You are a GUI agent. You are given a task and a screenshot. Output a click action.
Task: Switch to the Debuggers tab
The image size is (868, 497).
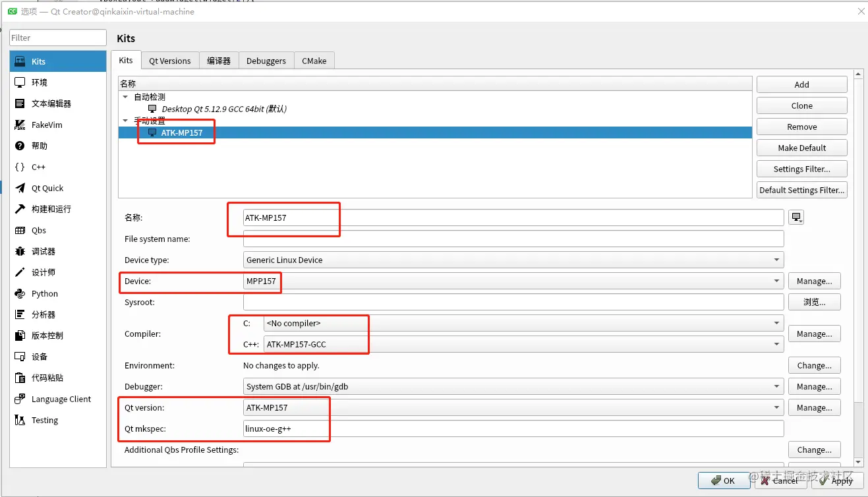pos(266,61)
